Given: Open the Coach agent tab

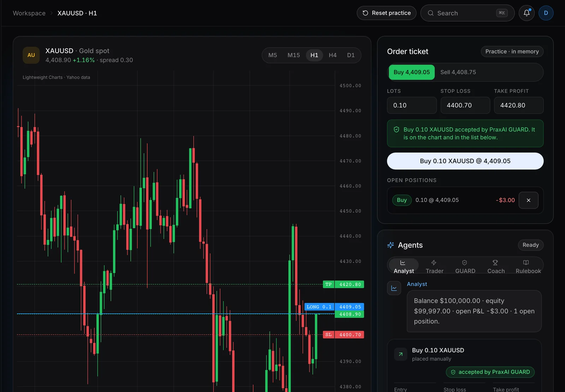Looking at the screenshot, I should pos(496,266).
